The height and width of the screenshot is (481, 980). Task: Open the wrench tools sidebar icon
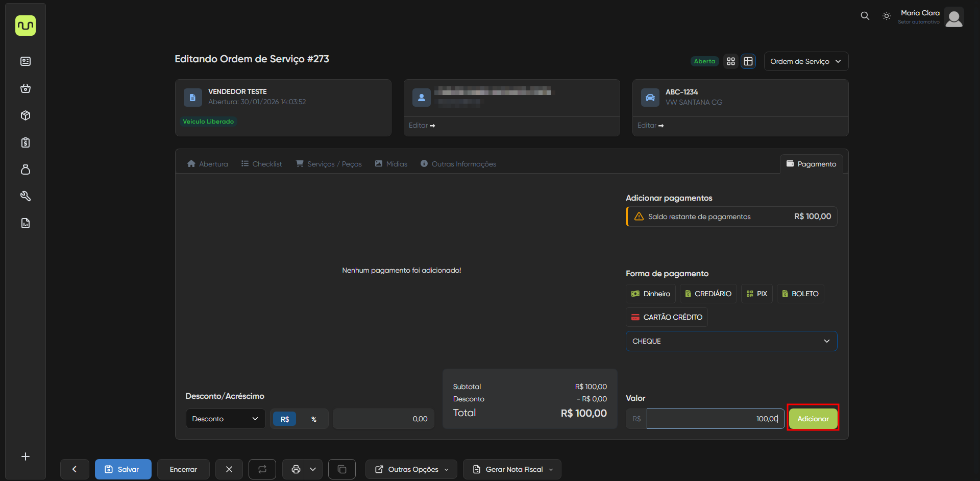coord(26,196)
